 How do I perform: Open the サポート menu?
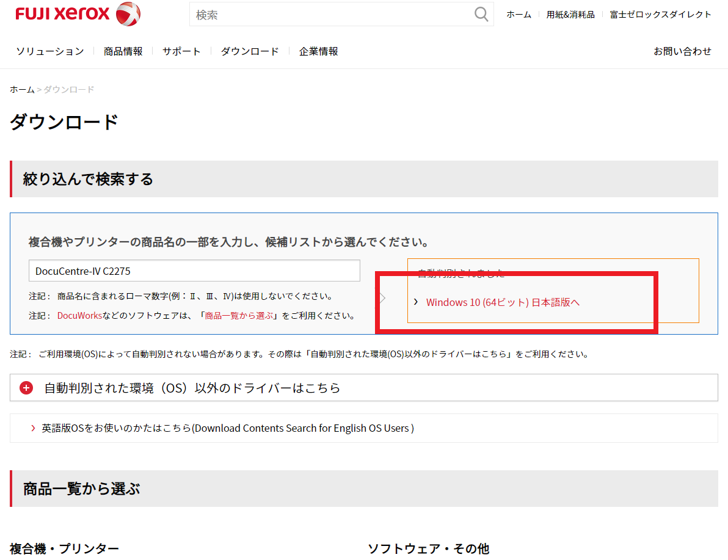pos(181,51)
